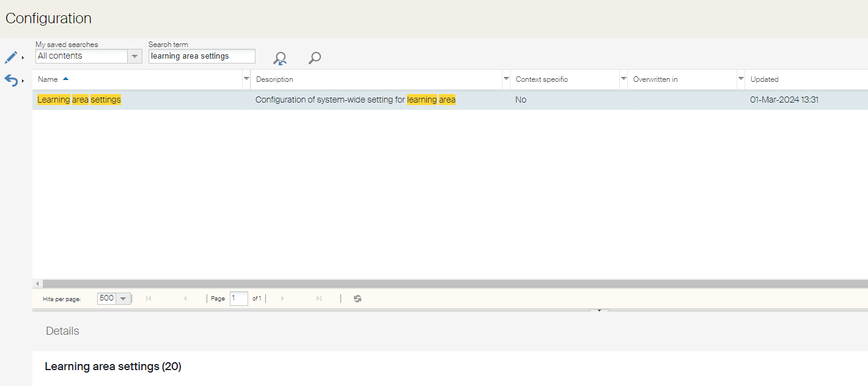The image size is (868, 386).
Task: Click the blue undo arrow icon
Action: pos(11,80)
